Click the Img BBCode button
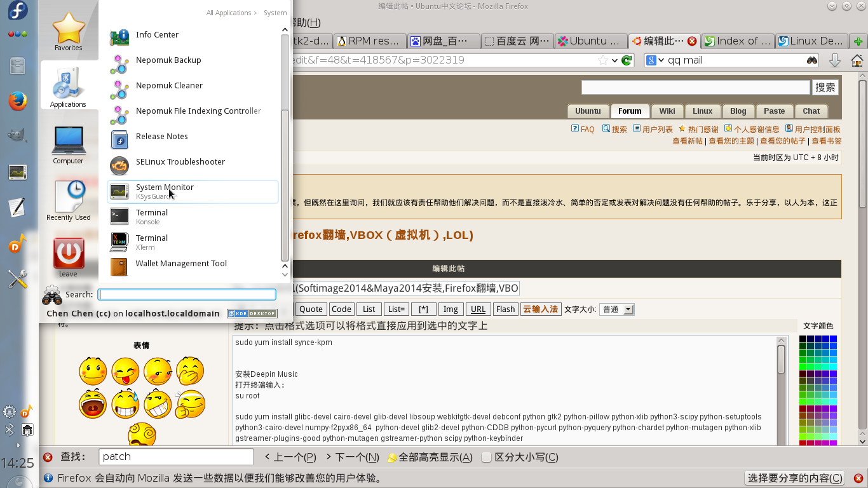Viewport: 868px width, 488px height. [x=451, y=309]
